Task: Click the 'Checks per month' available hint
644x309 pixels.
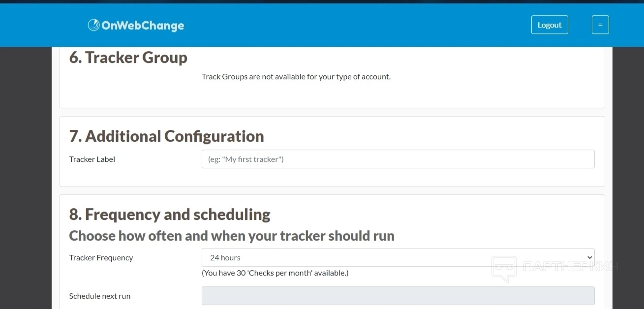Action: coord(275,273)
